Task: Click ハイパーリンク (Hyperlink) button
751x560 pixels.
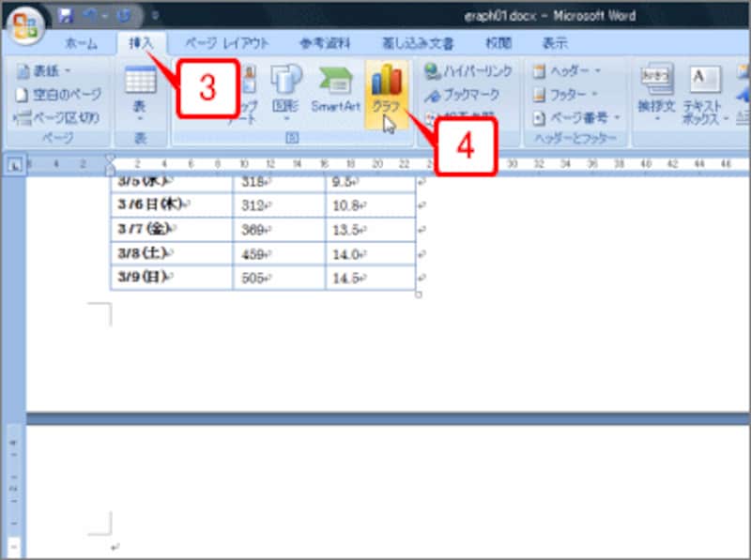Action: click(469, 71)
